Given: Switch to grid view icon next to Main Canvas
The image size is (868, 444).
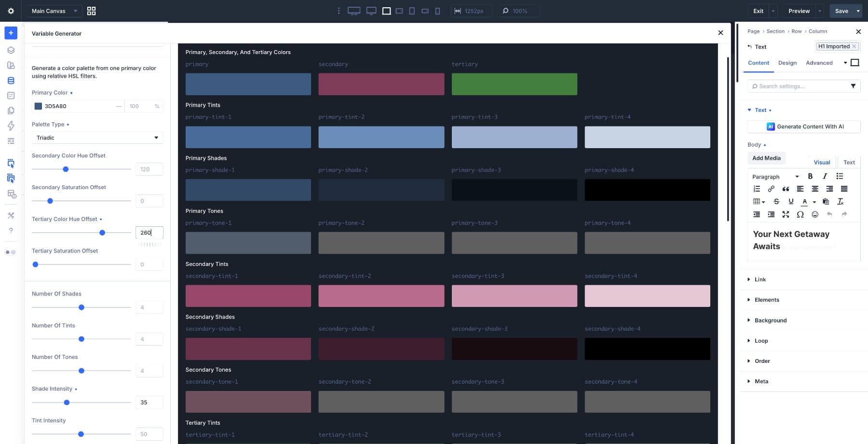Looking at the screenshot, I should 91,11.
